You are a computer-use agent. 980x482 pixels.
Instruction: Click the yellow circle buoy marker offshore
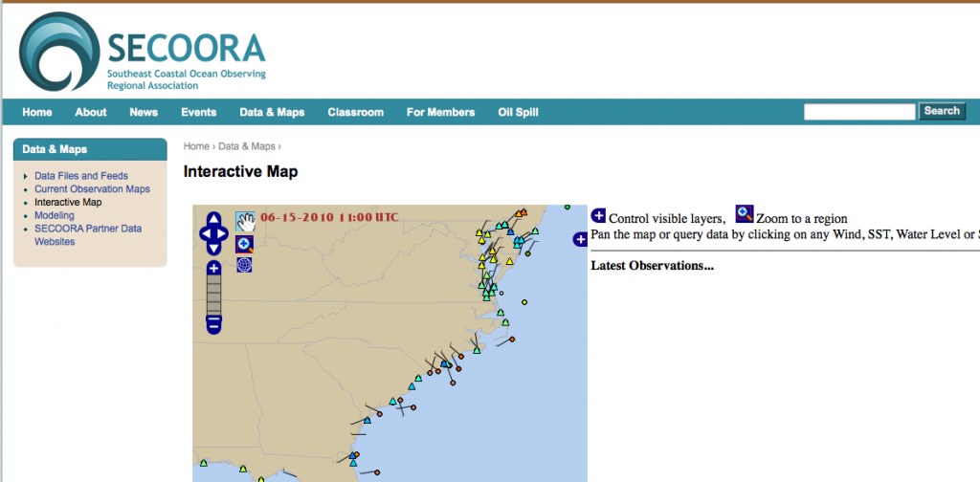tap(524, 302)
